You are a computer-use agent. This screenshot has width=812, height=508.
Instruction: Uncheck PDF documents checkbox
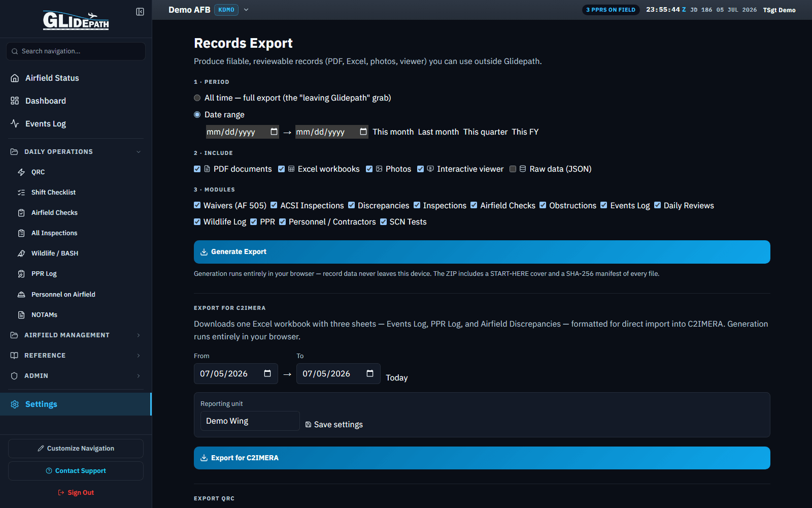[197, 169]
